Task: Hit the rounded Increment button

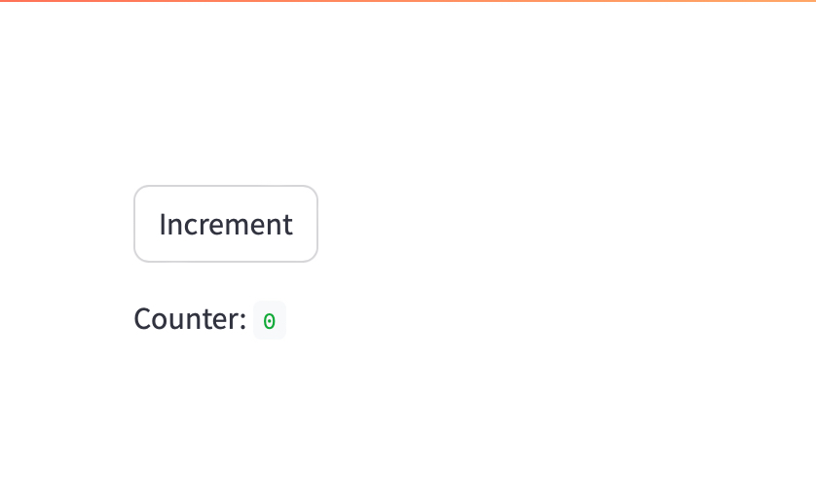Action: click(x=225, y=224)
